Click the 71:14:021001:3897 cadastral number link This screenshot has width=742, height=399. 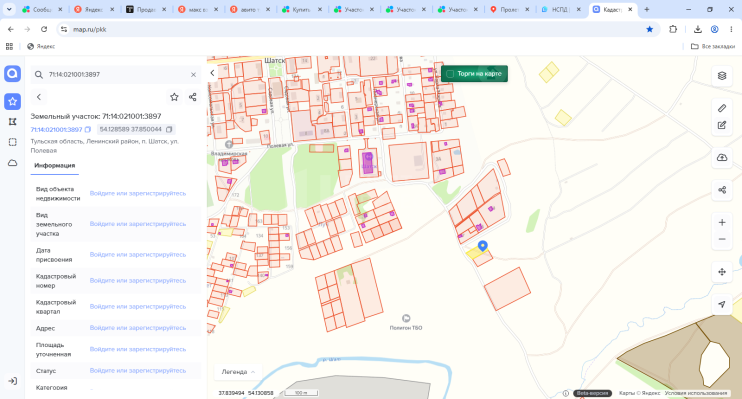pyautogui.click(x=56, y=130)
